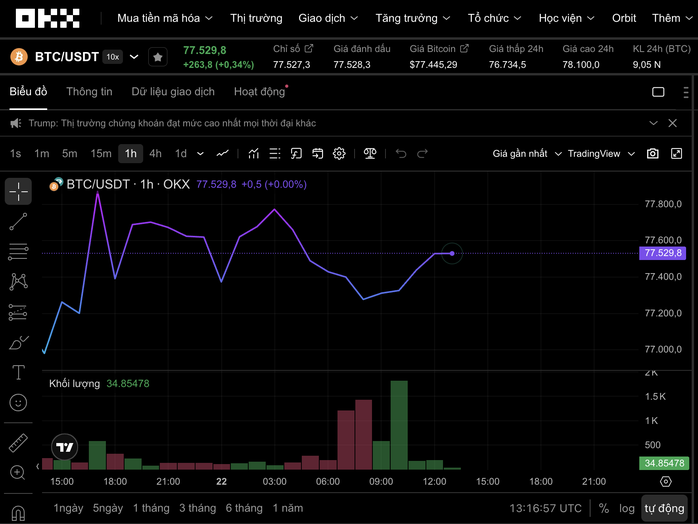
Task: Select the 4h timeframe
Action: click(x=155, y=154)
